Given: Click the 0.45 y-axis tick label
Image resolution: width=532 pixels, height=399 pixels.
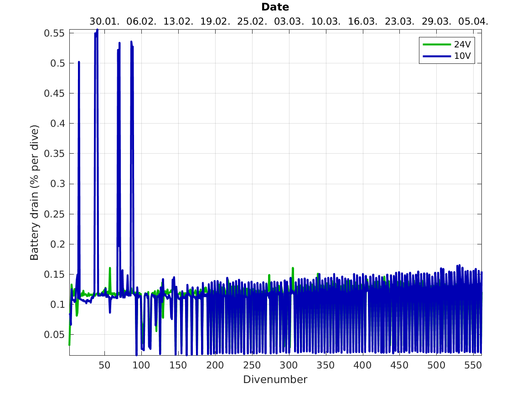Looking at the screenshot, I should coord(54,93).
